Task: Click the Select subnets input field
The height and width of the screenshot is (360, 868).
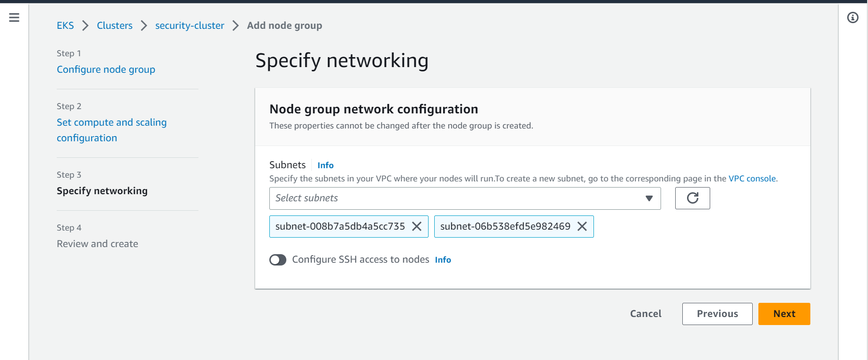Action: 465,198
